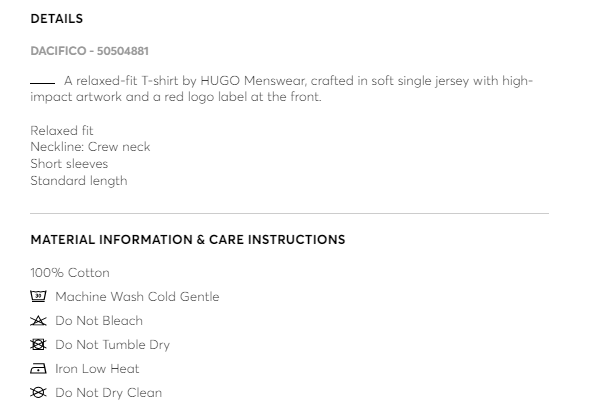
Task: Click the Material Information & Care Instructions heading
Action: (x=188, y=240)
